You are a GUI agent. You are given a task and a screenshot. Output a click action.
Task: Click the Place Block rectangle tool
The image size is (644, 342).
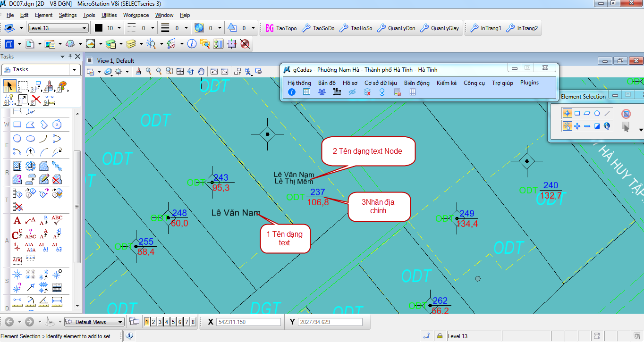[17, 125]
